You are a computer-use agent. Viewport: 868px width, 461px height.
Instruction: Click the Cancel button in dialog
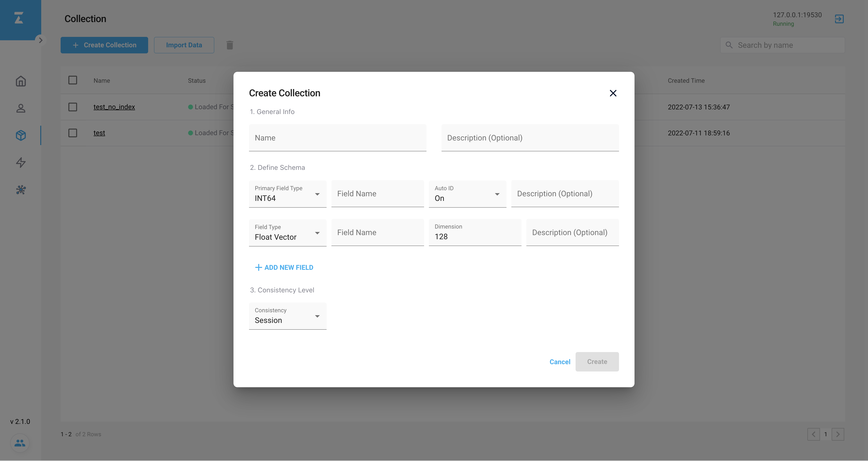coord(560,362)
